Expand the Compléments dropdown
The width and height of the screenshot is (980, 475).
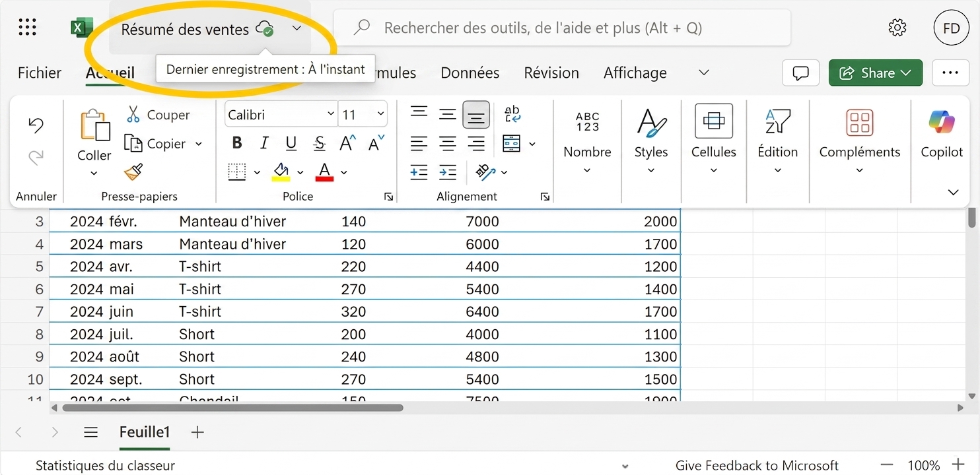(x=860, y=171)
